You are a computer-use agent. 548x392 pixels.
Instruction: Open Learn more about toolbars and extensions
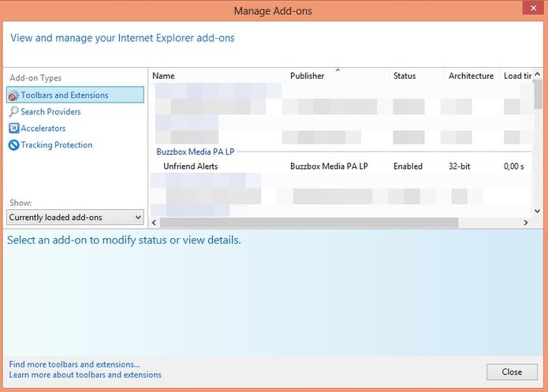(85, 375)
